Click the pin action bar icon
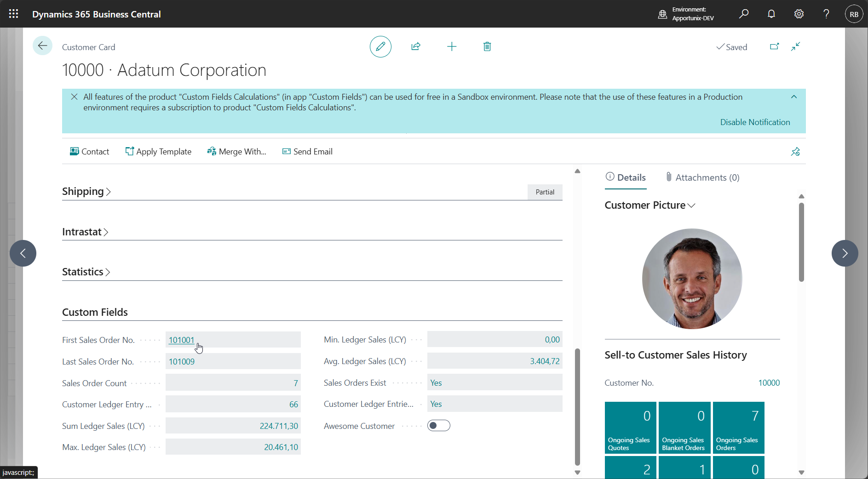The image size is (868, 479). [795, 152]
